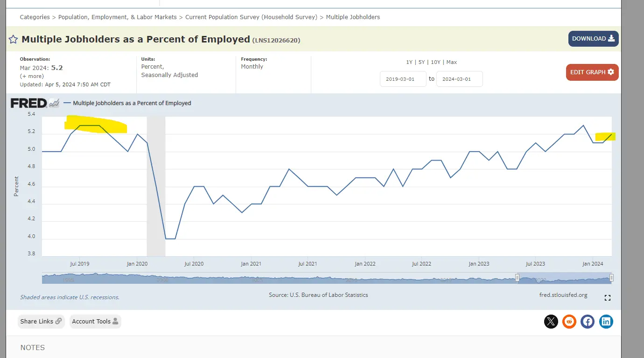Select the Max time range

(x=452, y=62)
